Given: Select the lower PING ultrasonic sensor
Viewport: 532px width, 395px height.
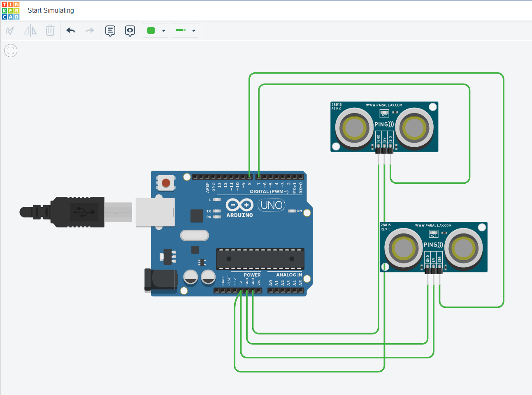Looking at the screenshot, I should coord(434,247).
